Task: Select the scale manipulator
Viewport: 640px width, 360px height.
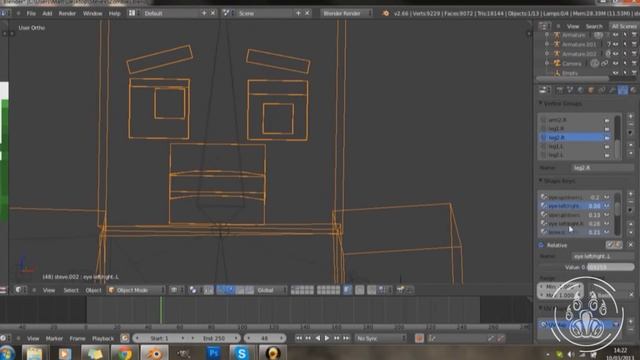Action: click(249, 290)
